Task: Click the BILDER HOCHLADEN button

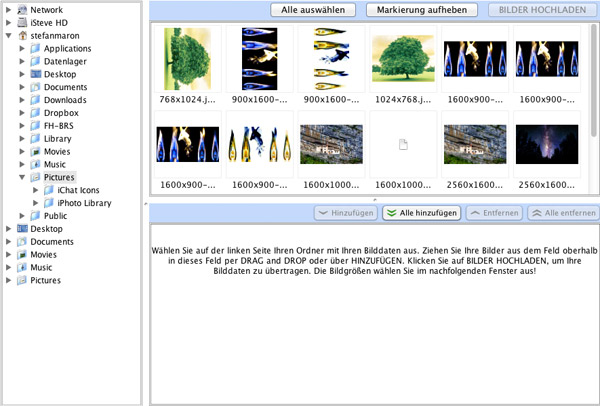Action: pos(542,10)
